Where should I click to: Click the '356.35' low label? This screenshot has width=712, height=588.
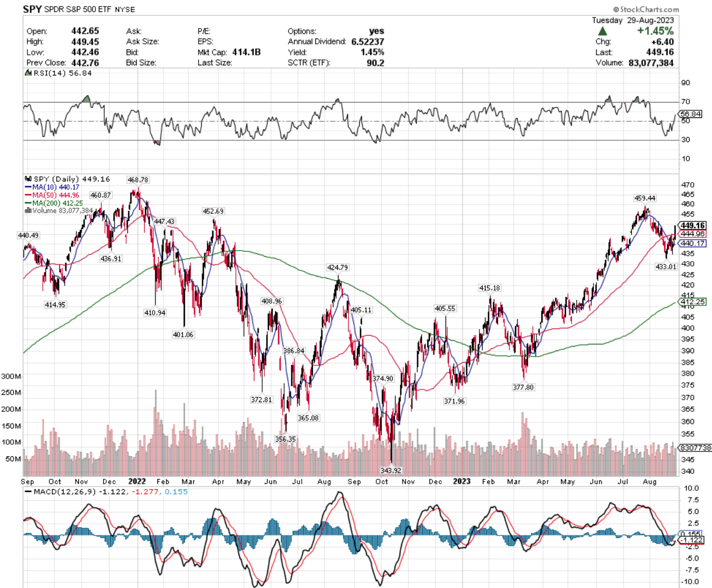click(285, 439)
